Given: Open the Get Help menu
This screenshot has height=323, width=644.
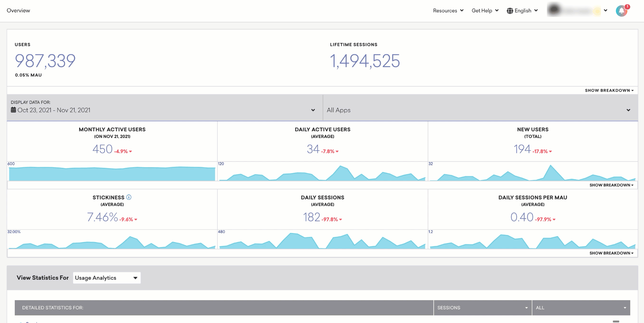Looking at the screenshot, I should click(x=485, y=11).
